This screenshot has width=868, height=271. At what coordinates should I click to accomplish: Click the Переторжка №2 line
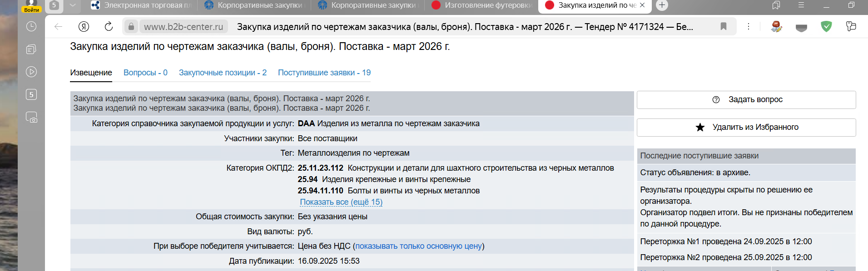click(x=726, y=257)
